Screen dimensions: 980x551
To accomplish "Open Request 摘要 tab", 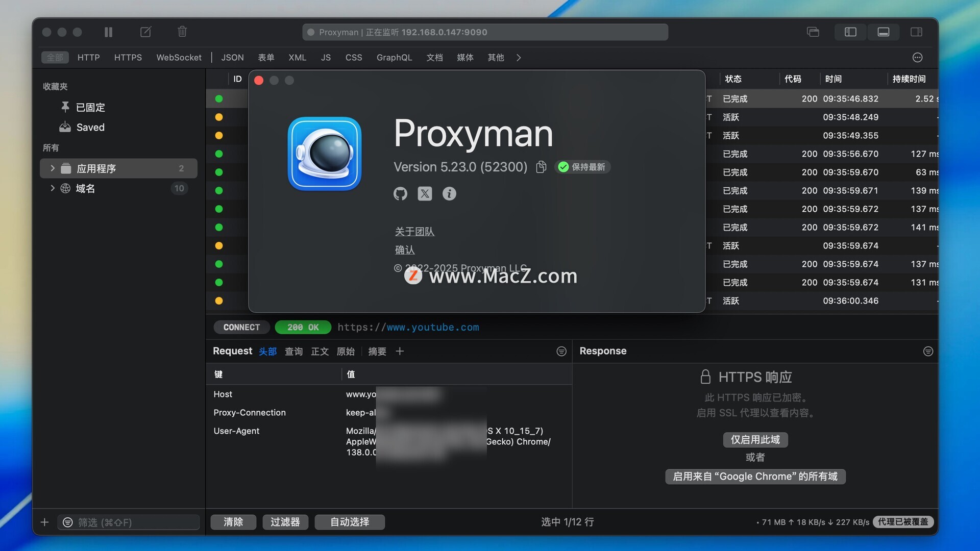I will [377, 352].
